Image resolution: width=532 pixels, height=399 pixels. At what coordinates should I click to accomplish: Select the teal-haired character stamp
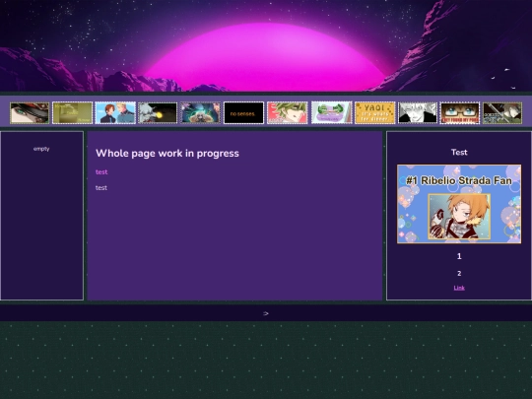(201, 113)
